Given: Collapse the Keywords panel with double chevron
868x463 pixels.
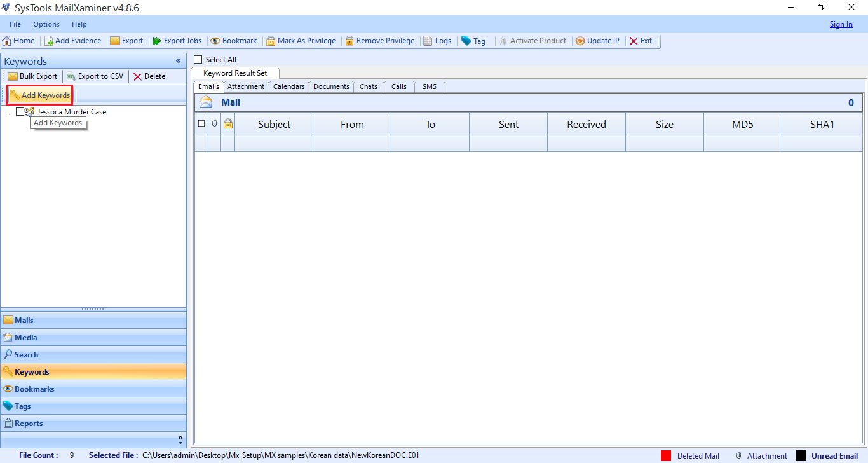Looking at the screenshot, I should (x=179, y=61).
